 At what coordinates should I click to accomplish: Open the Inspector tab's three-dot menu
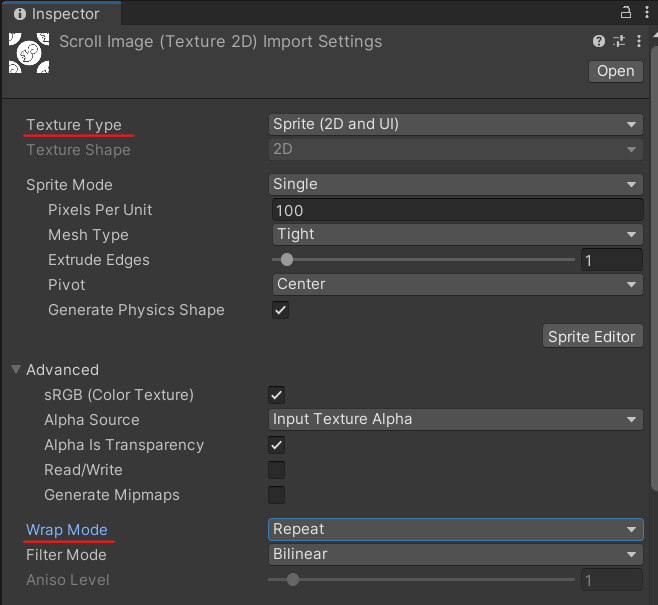tap(647, 13)
